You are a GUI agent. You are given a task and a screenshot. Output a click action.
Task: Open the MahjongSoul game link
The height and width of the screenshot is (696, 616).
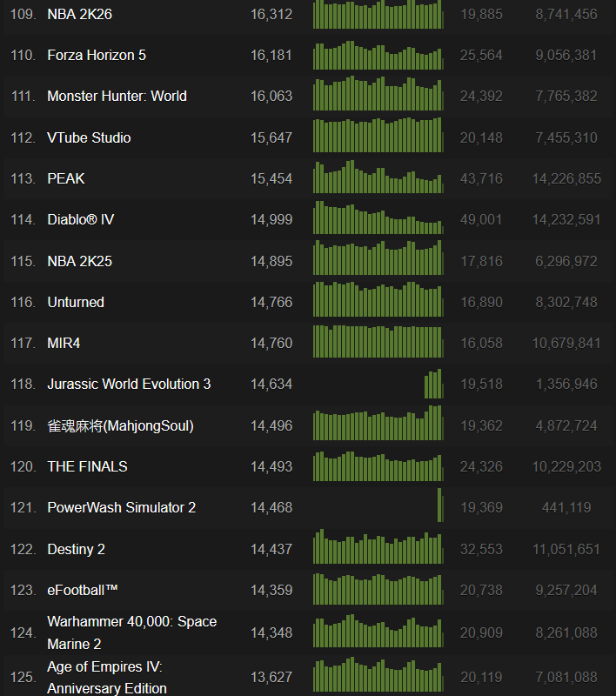[120, 425]
